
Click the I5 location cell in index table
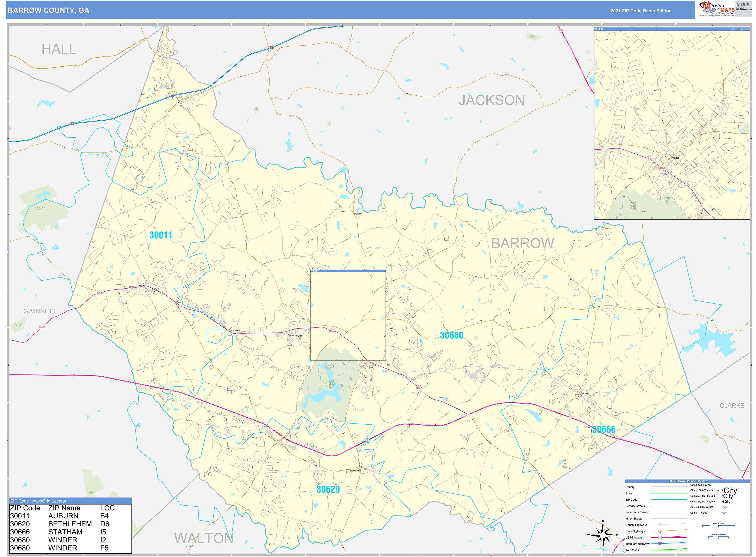click(103, 532)
